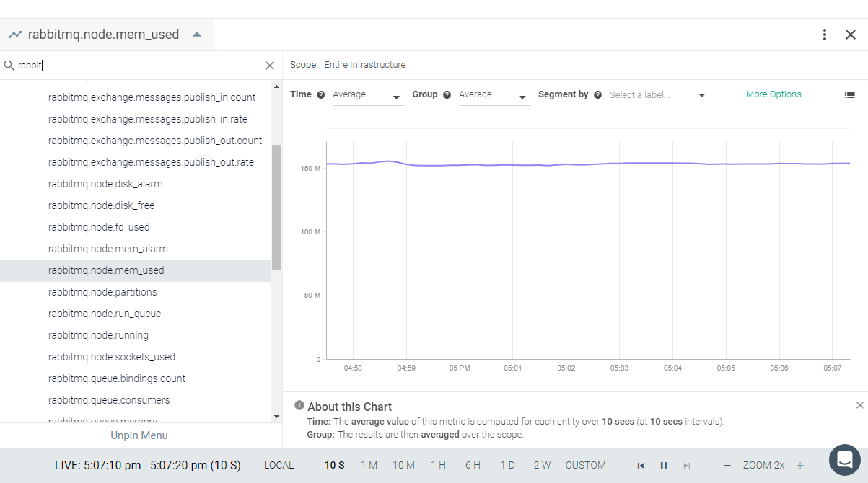Pause the live data stream
This screenshot has height=483, width=868.
click(x=664, y=466)
